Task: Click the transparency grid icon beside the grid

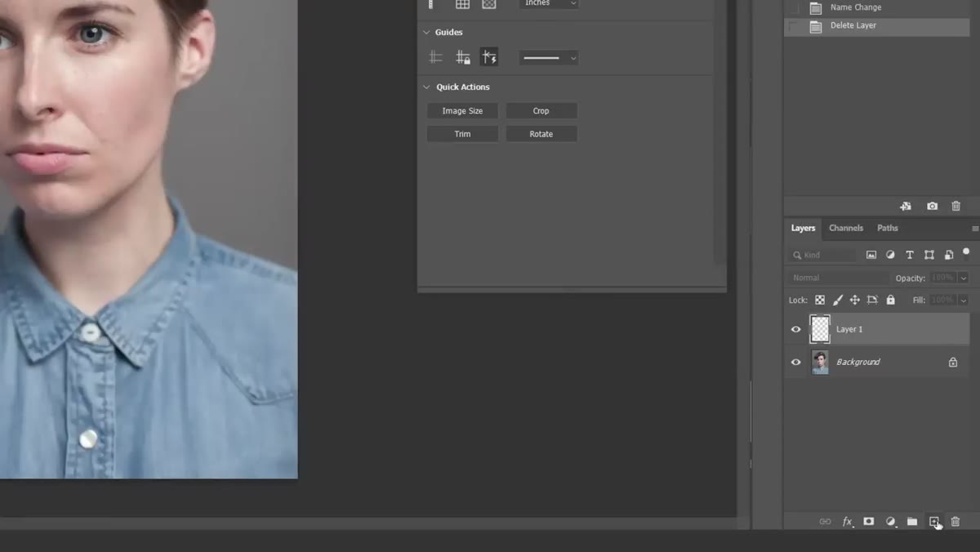Action: pyautogui.click(x=488, y=4)
